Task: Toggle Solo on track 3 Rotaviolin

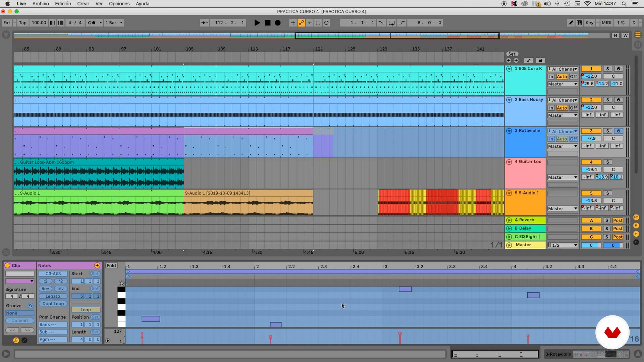Action: click(x=608, y=131)
